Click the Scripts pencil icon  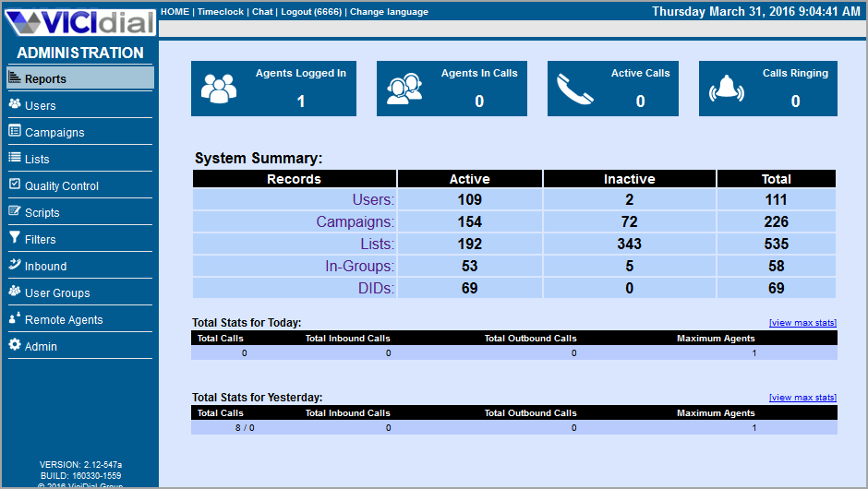click(15, 211)
